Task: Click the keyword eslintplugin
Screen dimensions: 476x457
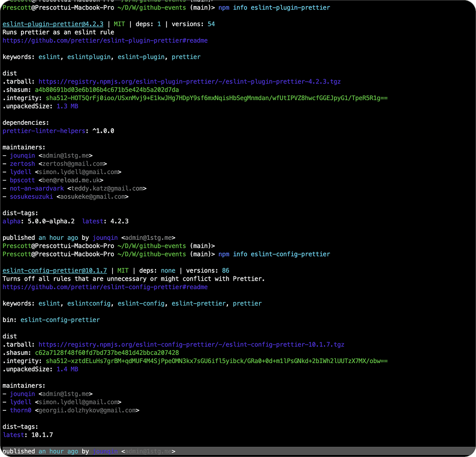Action: (89, 57)
